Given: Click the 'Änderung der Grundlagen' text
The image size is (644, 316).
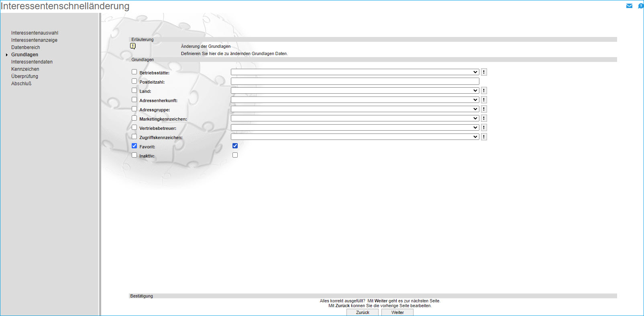Looking at the screenshot, I should (206, 46).
